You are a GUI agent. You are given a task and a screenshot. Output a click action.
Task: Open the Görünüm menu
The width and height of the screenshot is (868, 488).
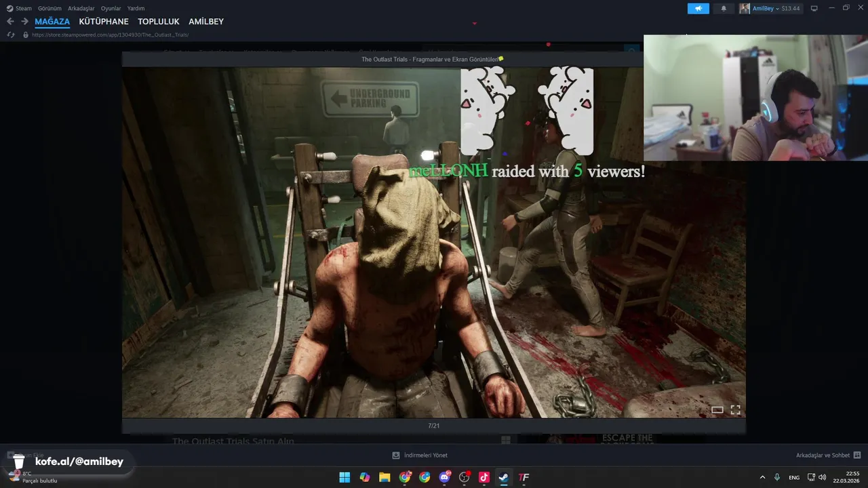click(x=50, y=8)
